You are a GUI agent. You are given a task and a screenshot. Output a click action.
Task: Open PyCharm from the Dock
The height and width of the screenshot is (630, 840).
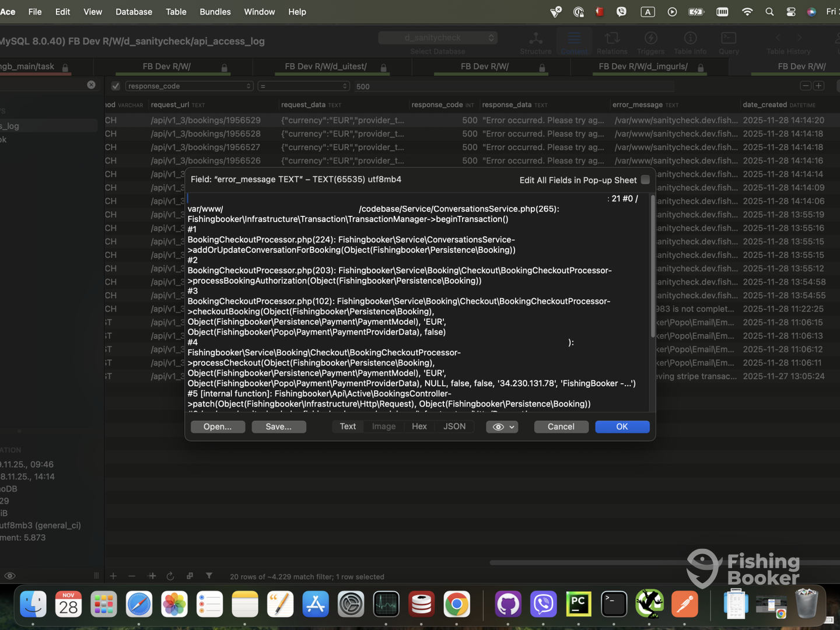[x=578, y=604]
